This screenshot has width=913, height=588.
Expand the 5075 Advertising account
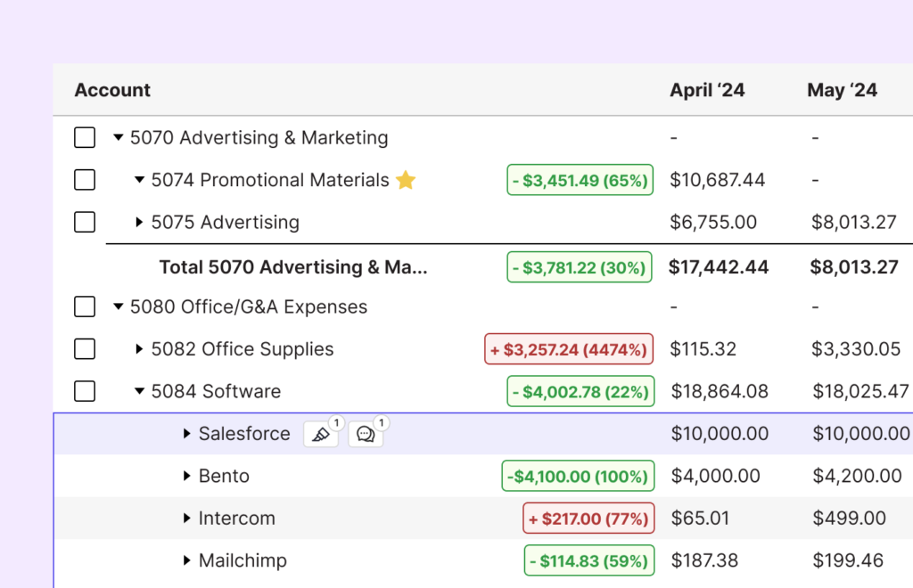139,223
